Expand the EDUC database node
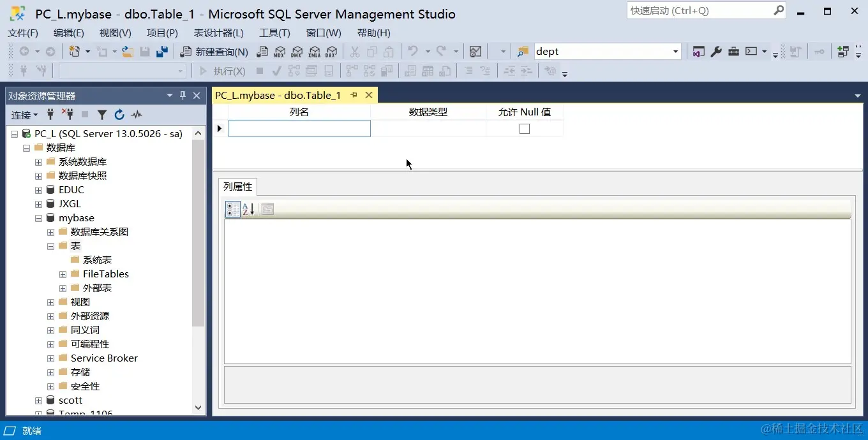Screen dimensions: 868x440 (38, 190)
